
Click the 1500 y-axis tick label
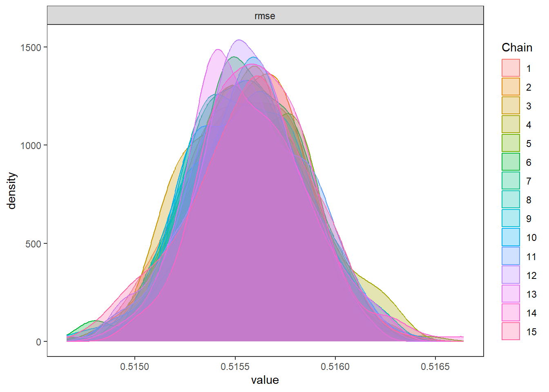point(31,47)
